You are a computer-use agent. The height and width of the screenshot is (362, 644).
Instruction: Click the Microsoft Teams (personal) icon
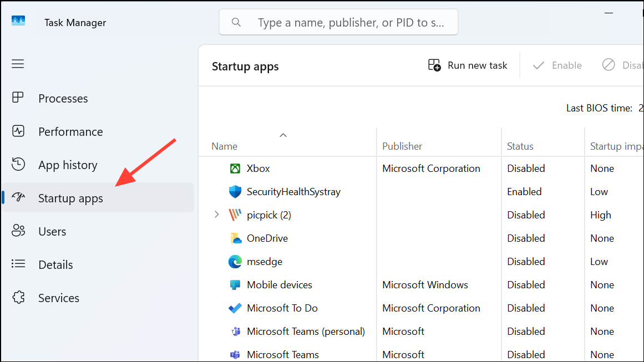[235, 331]
